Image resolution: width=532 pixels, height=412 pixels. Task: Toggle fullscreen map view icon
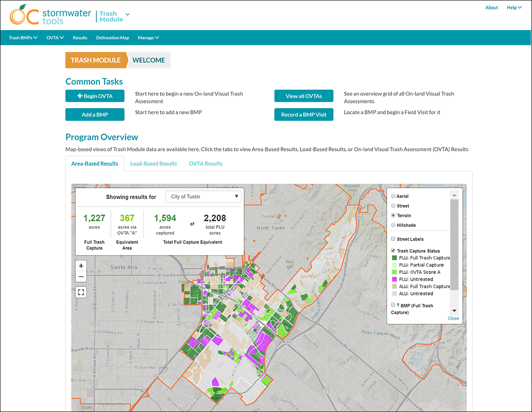tap(81, 292)
